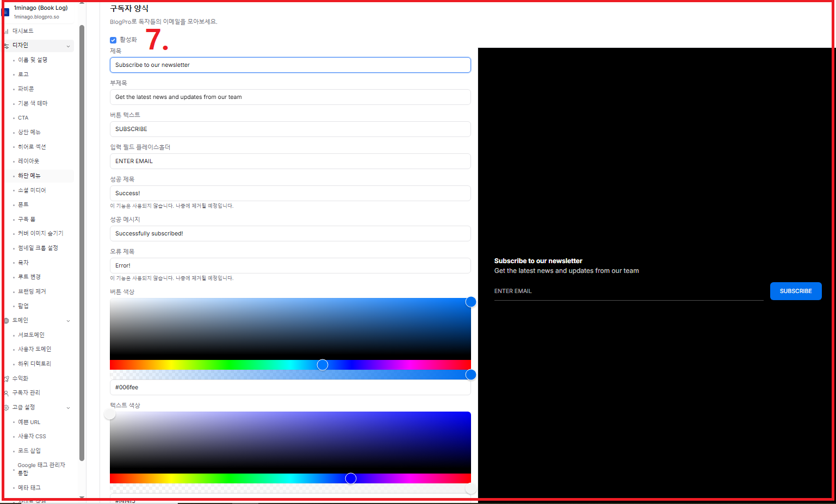Open the 구독 폼 page
The height and width of the screenshot is (504, 836).
(x=27, y=219)
